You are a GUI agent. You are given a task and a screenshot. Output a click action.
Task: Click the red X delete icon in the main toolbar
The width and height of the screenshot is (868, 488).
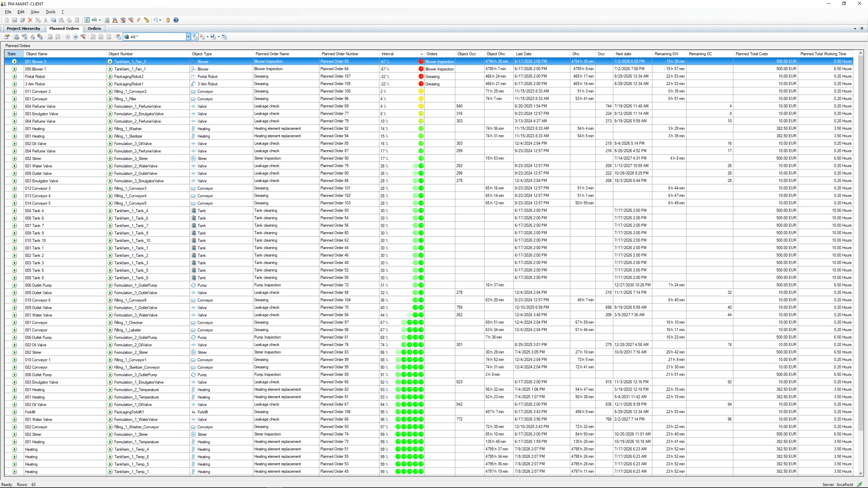click(30, 20)
